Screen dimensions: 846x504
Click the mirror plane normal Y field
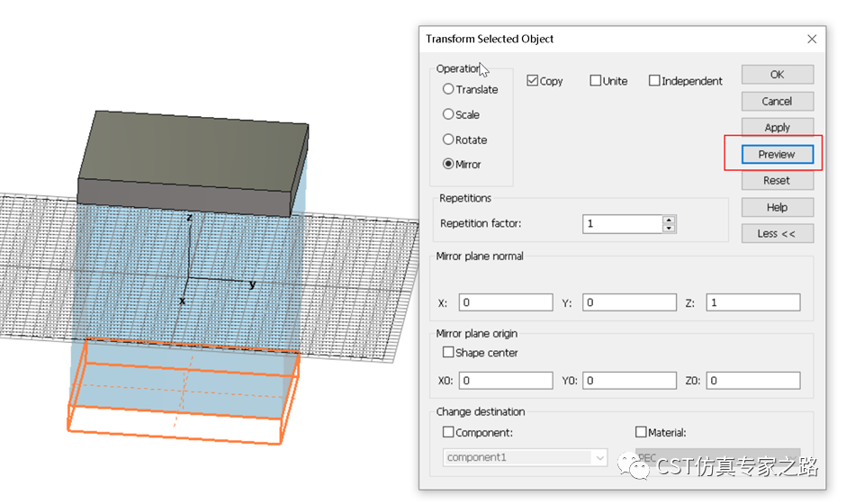click(x=629, y=302)
